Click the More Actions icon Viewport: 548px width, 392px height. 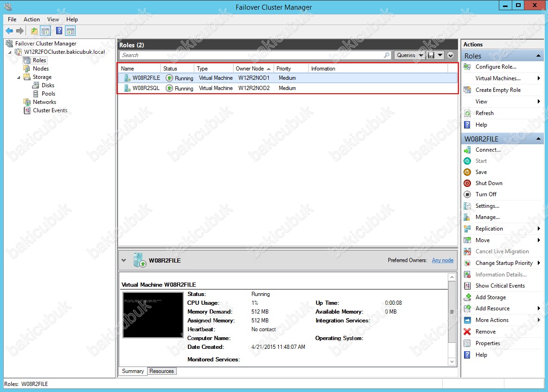click(x=467, y=320)
